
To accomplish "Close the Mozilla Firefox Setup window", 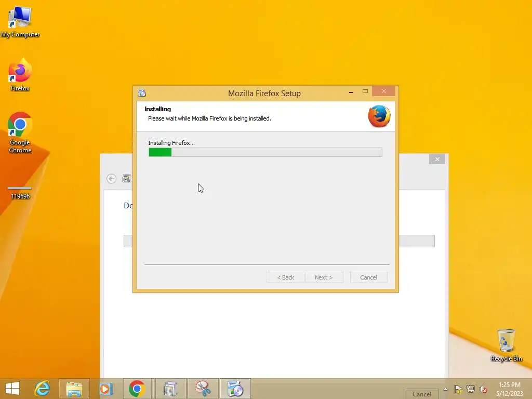I will tap(384, 91).
